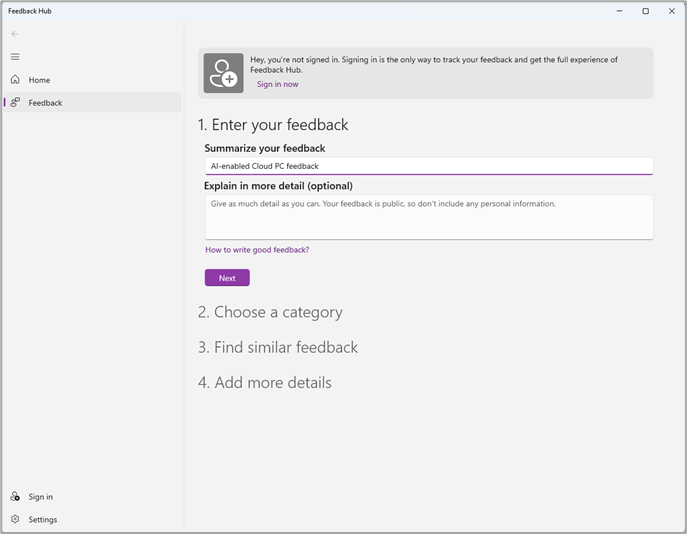
Task: Maximize the Feedback Hub window
Action: point(645,11)
